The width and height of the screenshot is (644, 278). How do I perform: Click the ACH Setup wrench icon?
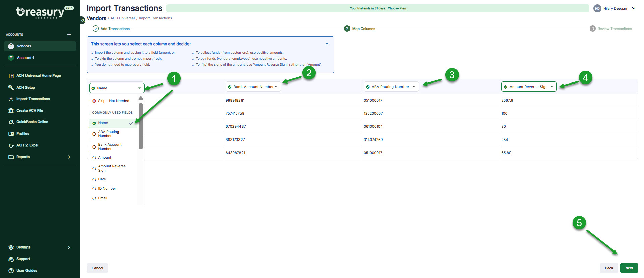pos(11,88)
